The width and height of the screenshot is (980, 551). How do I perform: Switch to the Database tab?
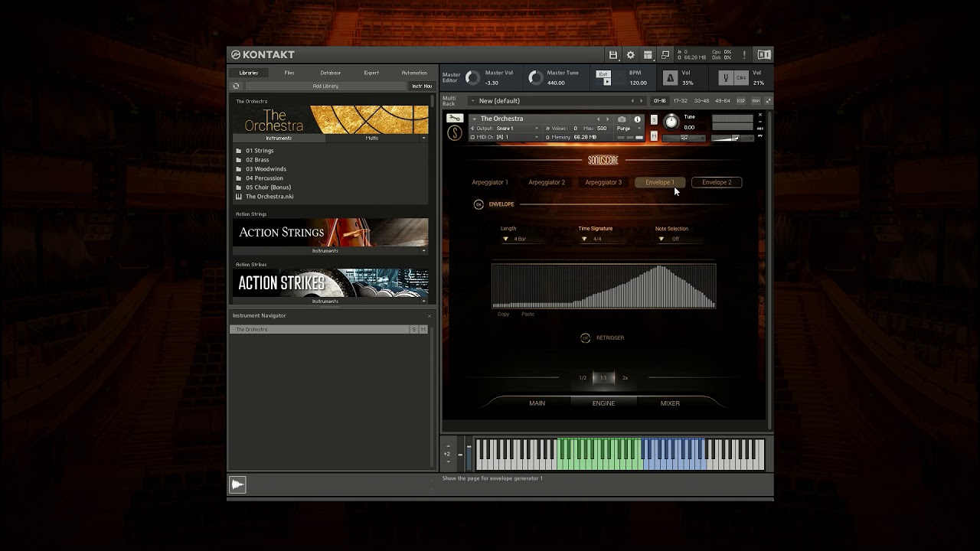click(330, 73)
